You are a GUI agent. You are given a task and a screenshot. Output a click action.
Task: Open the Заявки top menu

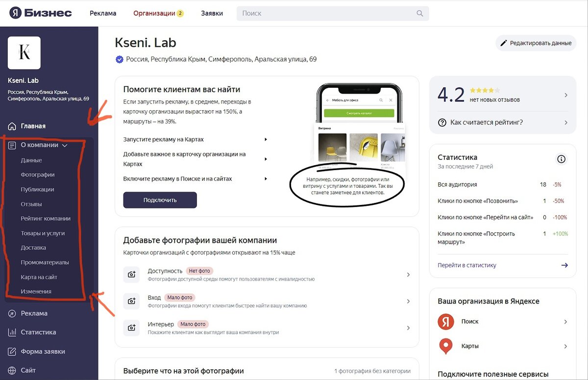tap(212, 13)
